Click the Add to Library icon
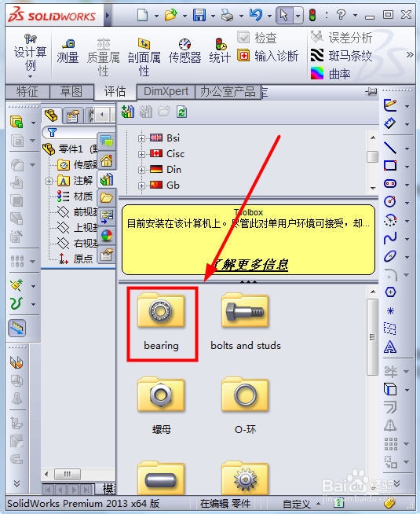Image resolution: width=420 pixels, height=514 pixels. (x=128, y=112)
